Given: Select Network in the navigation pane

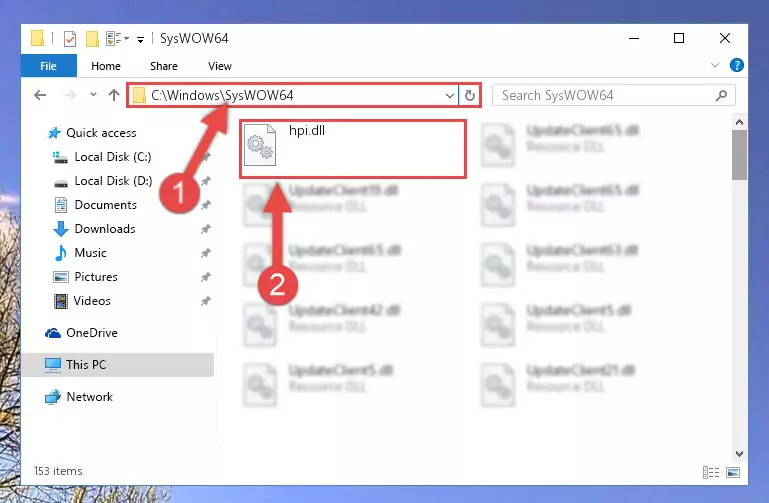Looking at the screenshot, I should (89, 397).
